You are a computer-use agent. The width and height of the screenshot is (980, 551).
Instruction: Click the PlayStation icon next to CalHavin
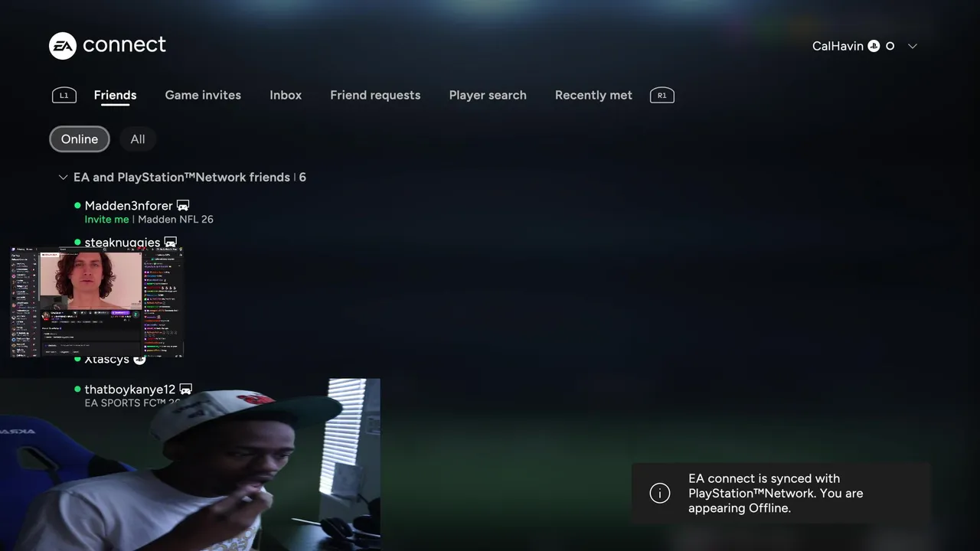pyautogui.click(x=874, y=46)
